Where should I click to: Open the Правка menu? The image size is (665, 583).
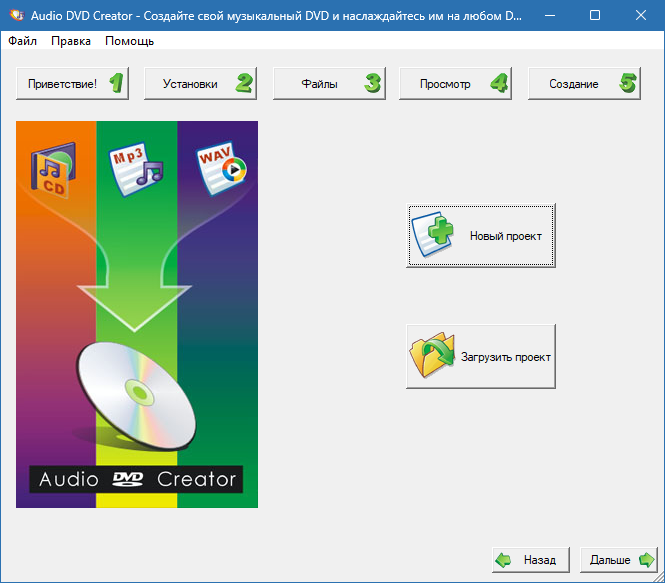coord(71,41)
